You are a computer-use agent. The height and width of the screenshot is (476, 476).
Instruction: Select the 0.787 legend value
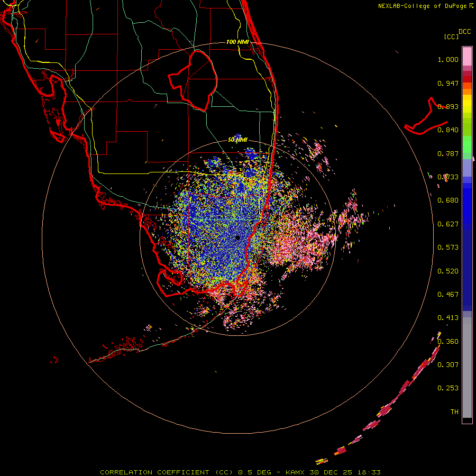click(448, 153)
